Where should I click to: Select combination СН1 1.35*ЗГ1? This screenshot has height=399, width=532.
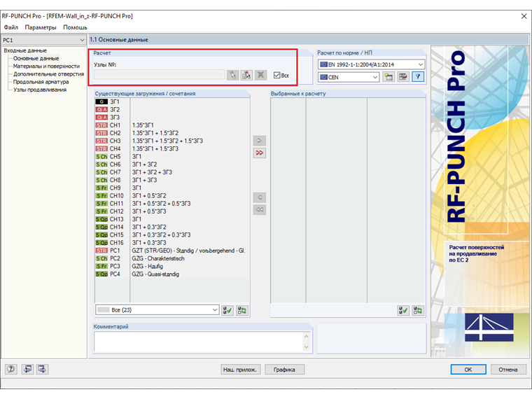(172, 125)
